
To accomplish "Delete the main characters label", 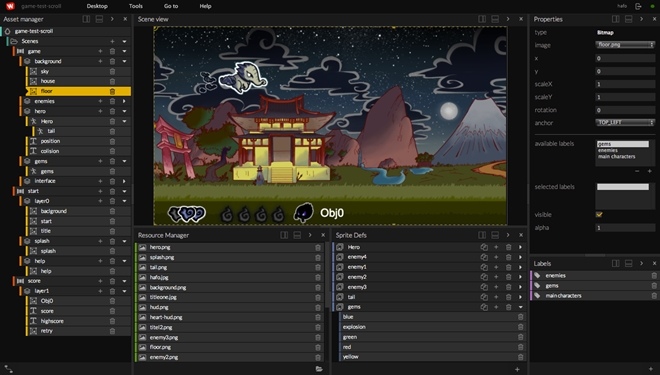I will 654,296.
